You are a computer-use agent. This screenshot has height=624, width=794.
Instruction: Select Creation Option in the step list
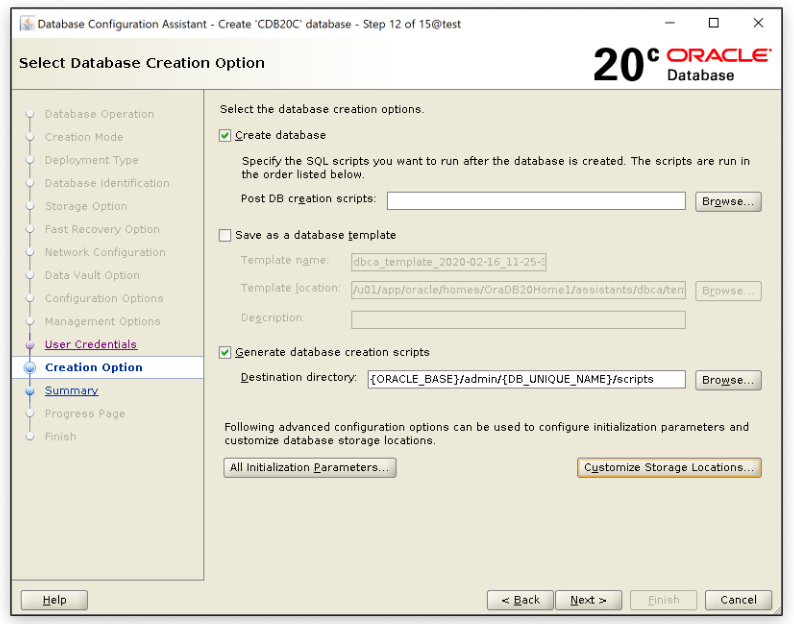[x=94, y=368]
